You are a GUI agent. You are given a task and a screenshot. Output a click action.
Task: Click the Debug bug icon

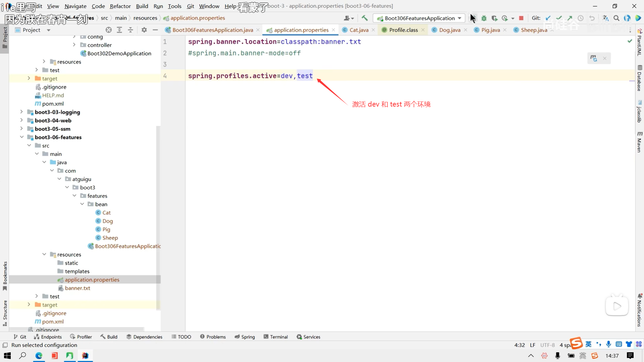pos(484,18)
